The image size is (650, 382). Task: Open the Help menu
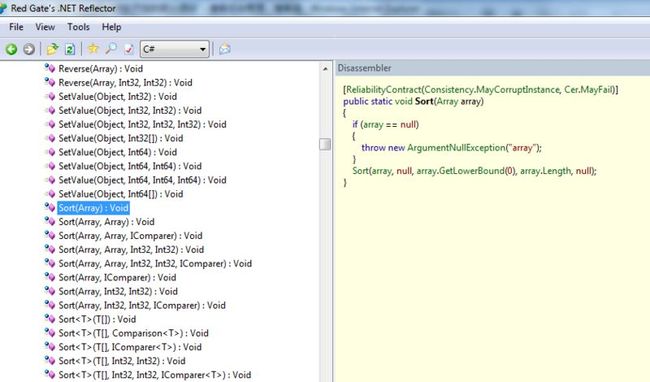point(112,27)
